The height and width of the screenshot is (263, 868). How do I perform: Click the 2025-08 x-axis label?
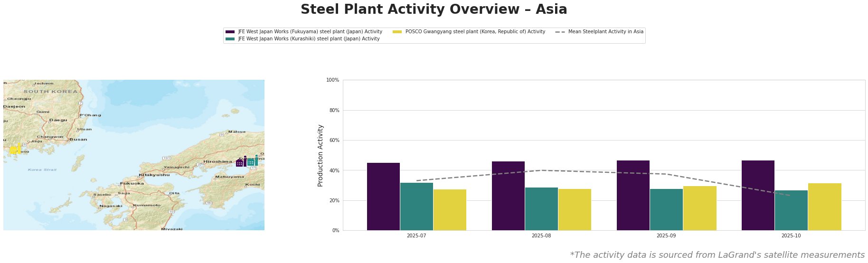click(x=541, y=235)
